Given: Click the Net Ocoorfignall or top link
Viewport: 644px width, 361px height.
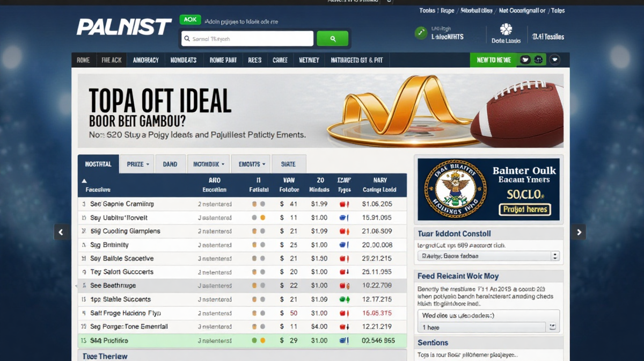Looking at the screenshot, I should point(522,11).
